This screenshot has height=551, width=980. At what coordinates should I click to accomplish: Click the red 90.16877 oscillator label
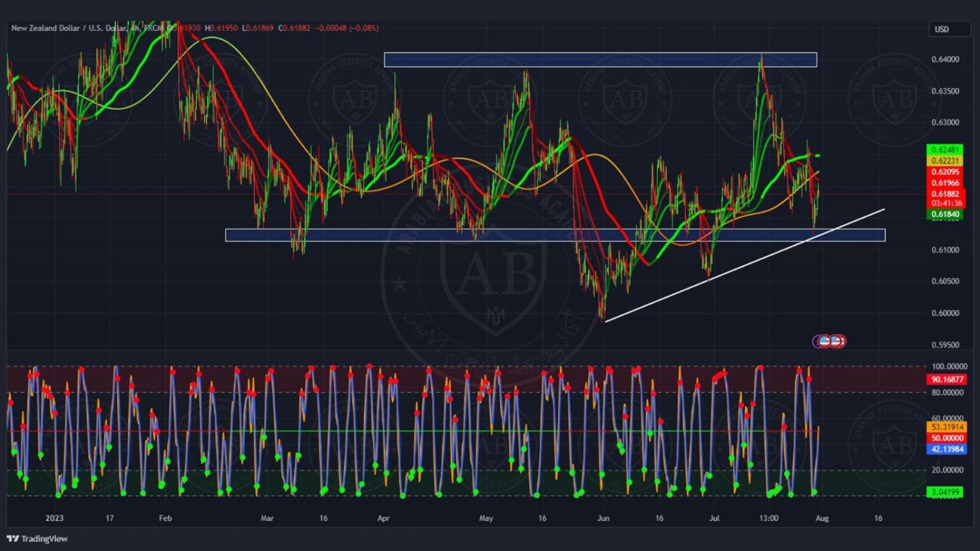[x=947, y=379]
